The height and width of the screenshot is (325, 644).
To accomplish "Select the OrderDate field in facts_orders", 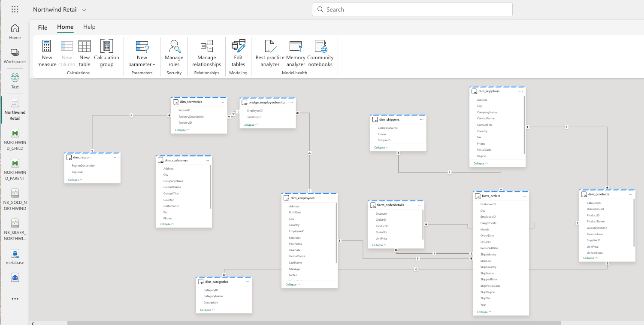I will pyautogui.click(x=487, y=235).
